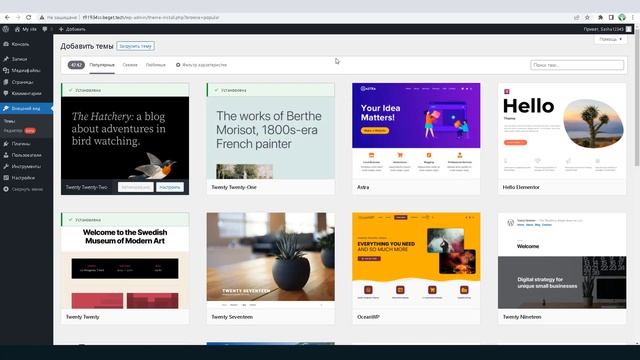640x360 pixels.
Task: Open comments bubble in admin bar
Action: coord(45,29)
